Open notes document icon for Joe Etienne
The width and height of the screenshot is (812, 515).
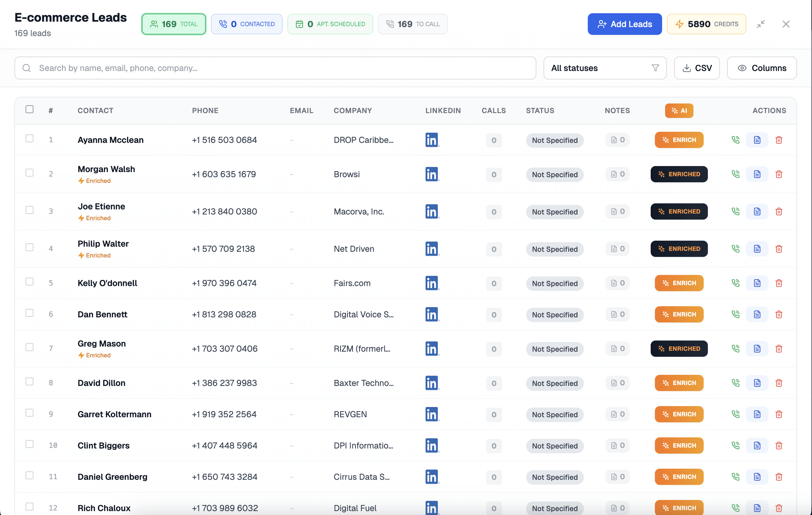click(x=757, y=211)
